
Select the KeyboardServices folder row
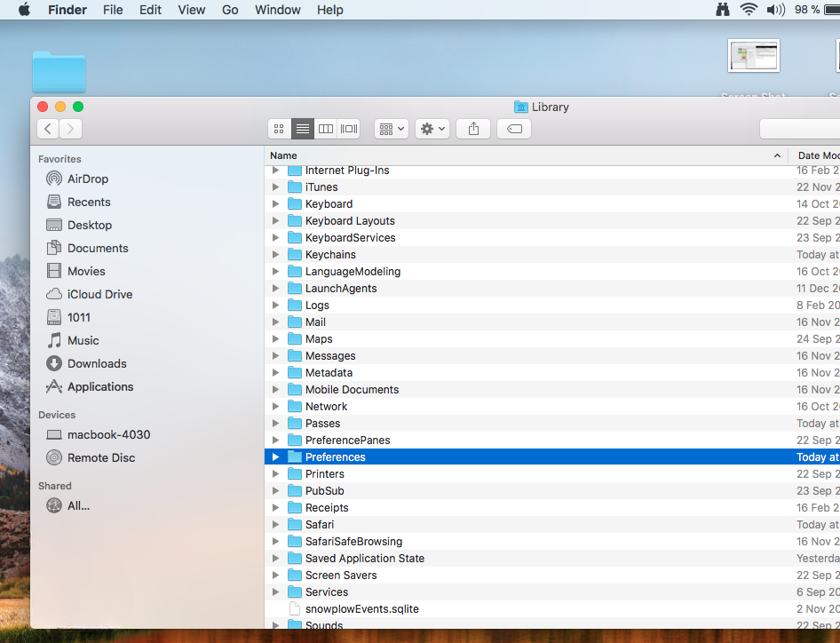[x=552, y=238]
